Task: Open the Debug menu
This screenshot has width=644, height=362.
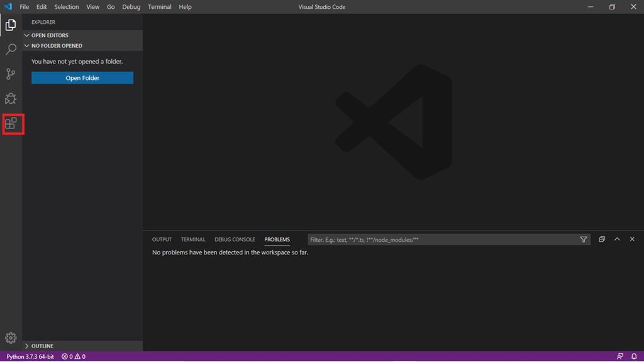Action: coord(131,6)
